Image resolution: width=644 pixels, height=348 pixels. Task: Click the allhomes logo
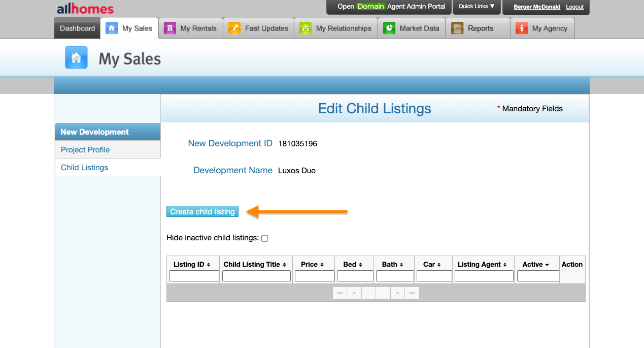85,9
